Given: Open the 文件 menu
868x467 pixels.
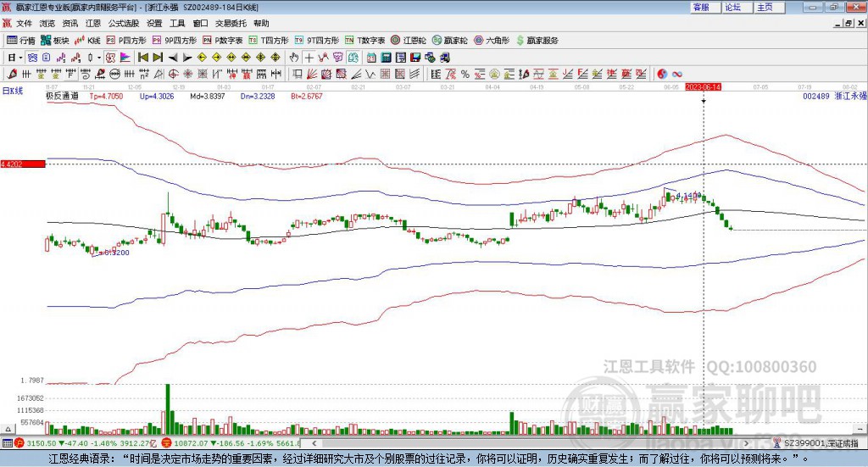Looking at the screenshot, I should (25, 23).
